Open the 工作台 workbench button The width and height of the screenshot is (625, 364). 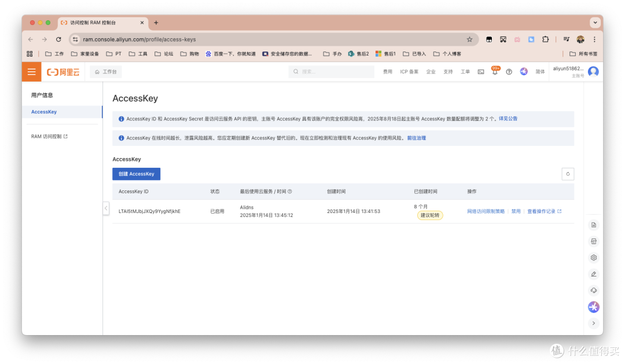tap(106, 72)
